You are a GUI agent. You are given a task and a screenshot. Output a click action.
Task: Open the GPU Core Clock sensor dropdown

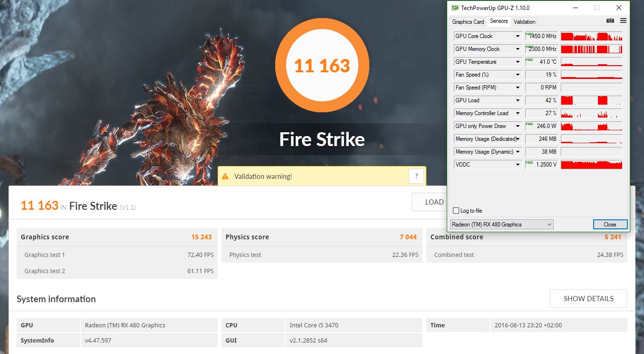point(518,36)
